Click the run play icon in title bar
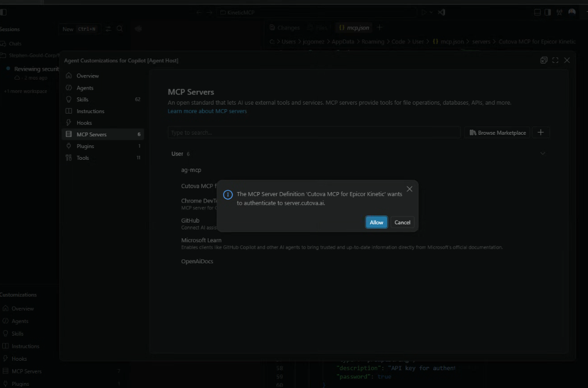This screenshot has height=388, width=588. [424, 12]
